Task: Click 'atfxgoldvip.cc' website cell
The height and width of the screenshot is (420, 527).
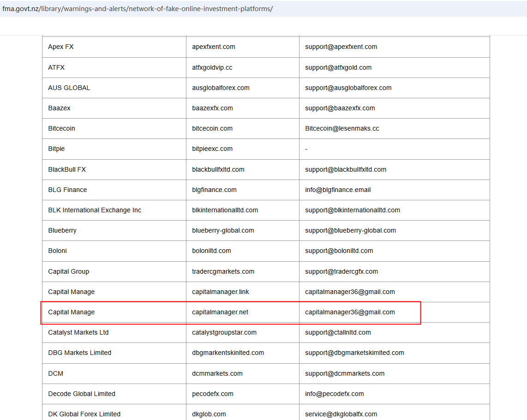Action: 243,67
